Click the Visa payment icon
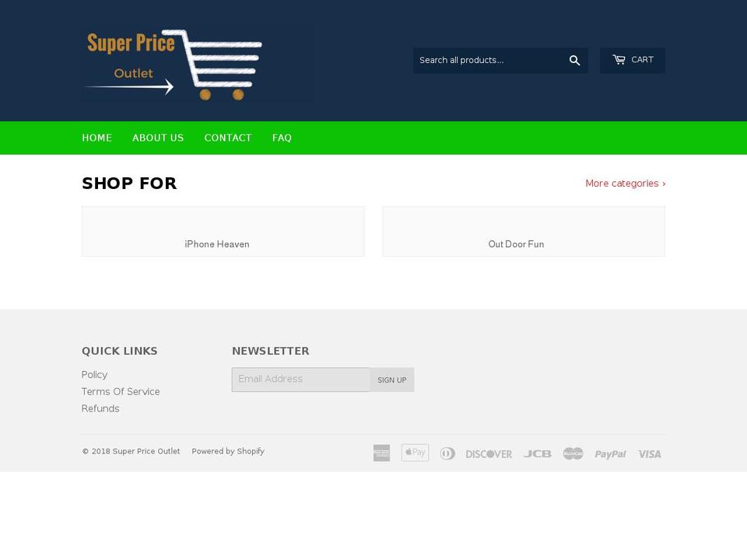747x560 pixels. [x=649, y=454]
